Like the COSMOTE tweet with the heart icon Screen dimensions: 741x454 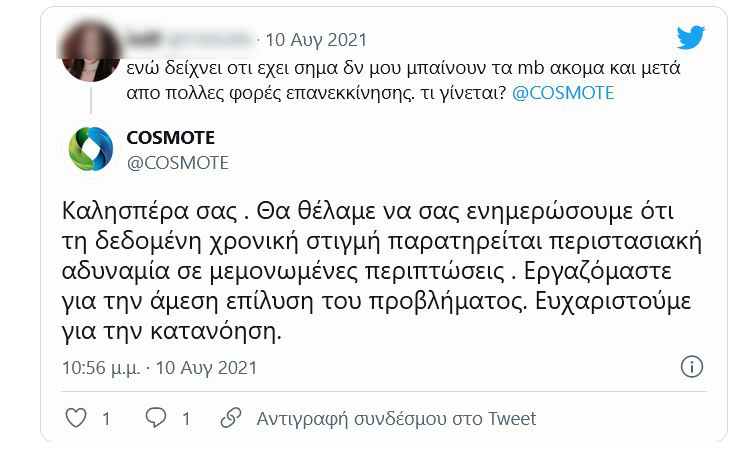[x=75, y=418]
